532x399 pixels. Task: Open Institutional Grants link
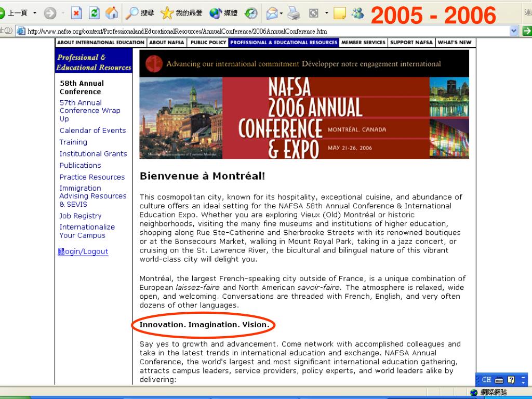pyautogui.click(x=93, y=154)
